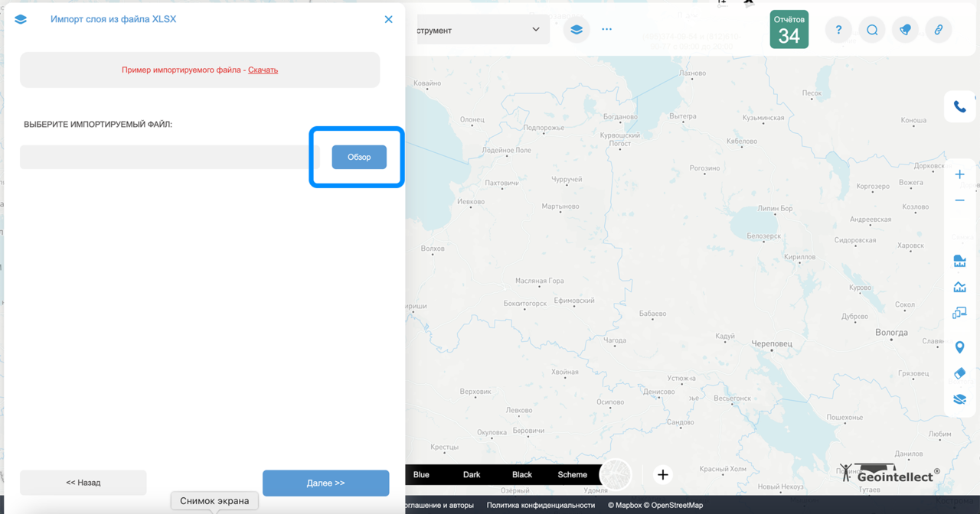This screenshot has width=980, height=514.
Task: Click the tag icon near the link icon
Action: click(x=905, y=29)
